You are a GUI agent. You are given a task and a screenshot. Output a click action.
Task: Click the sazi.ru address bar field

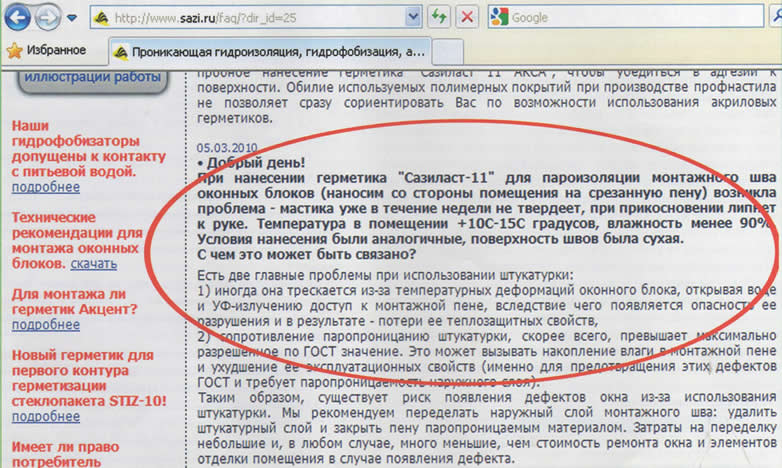[x=255, y=18]
